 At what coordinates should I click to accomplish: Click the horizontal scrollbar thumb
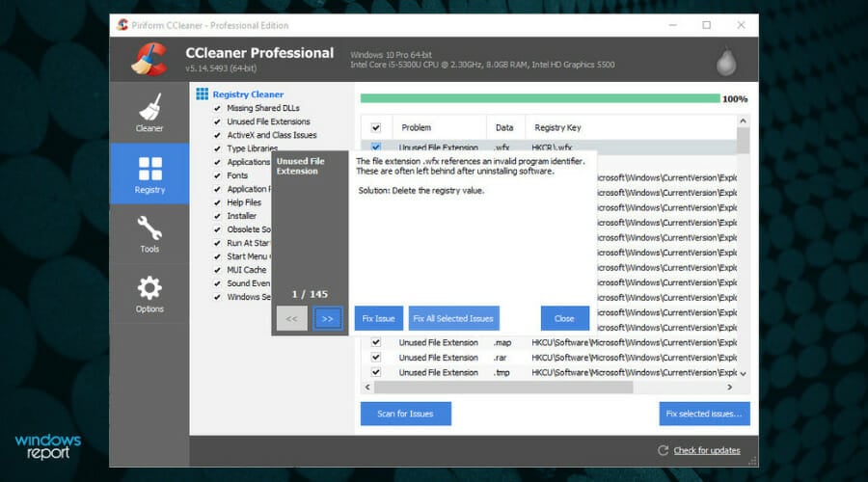(503, 387)
